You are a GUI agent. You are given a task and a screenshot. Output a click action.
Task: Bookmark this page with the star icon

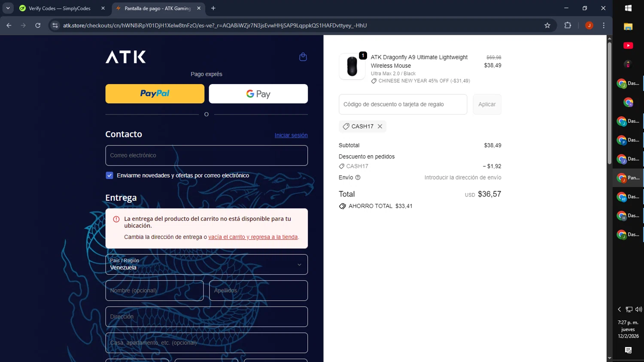click(x=547, y=25)
